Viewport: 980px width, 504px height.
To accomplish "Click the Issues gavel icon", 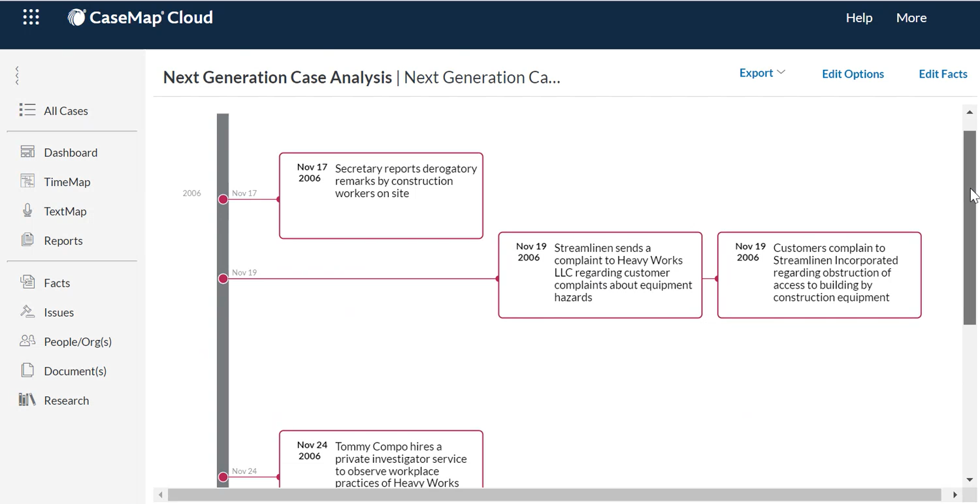I will [27, 312].
